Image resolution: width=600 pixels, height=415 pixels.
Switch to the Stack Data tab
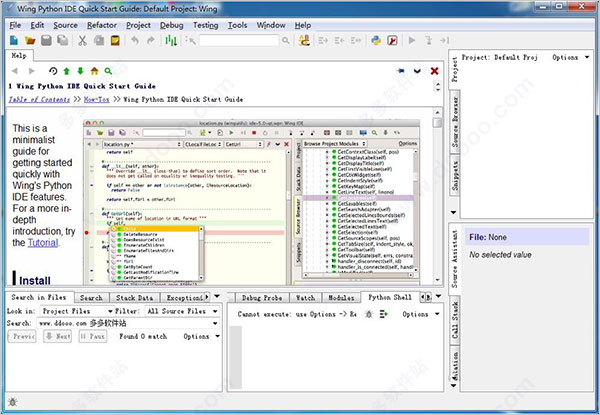coord(135,298)
